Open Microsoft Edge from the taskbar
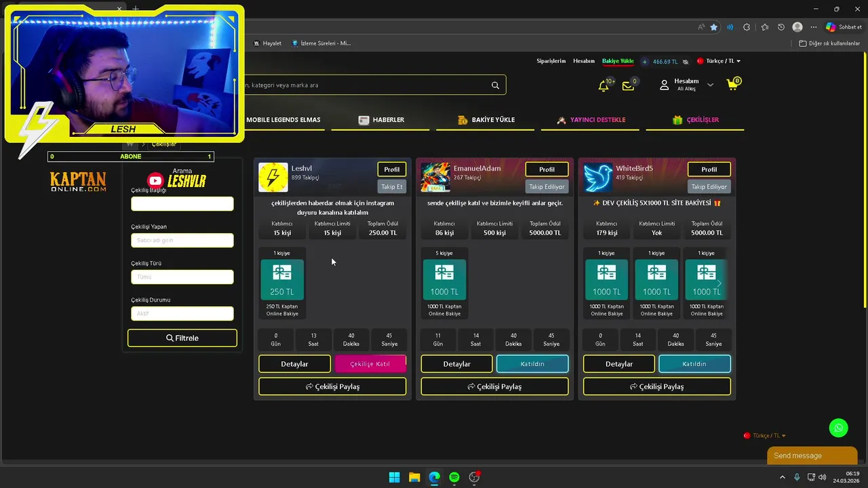This screenshot has height=488, width=868. 434,477
